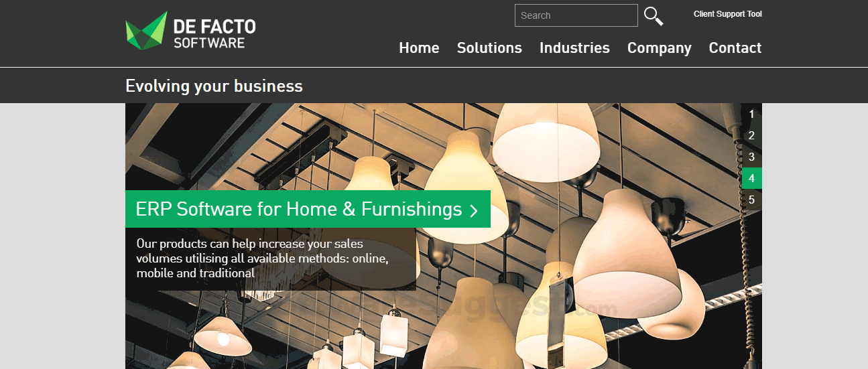The width and height of the screenshot is (868, 369).
Task: Go to the Contact page
Action: coord(735,48)
